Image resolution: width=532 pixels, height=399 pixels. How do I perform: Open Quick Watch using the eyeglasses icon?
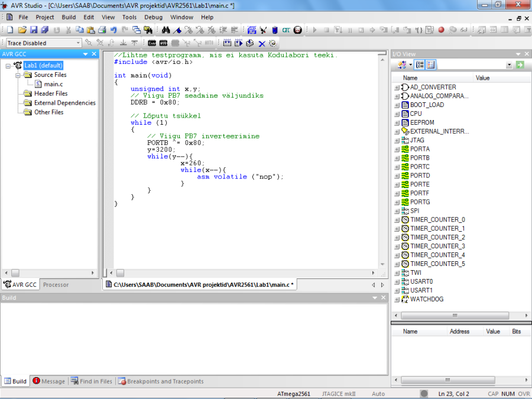tap(463, 30)
